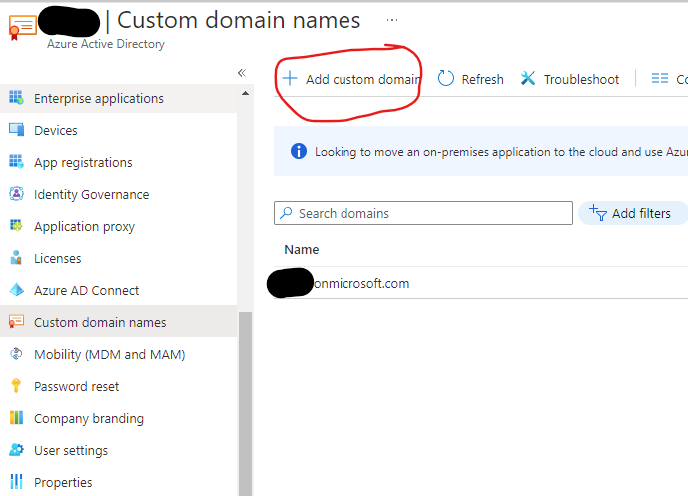The height and width of the screenshot is (496, 688).
Task: Click the Application proxy icon
Action: 16,226
